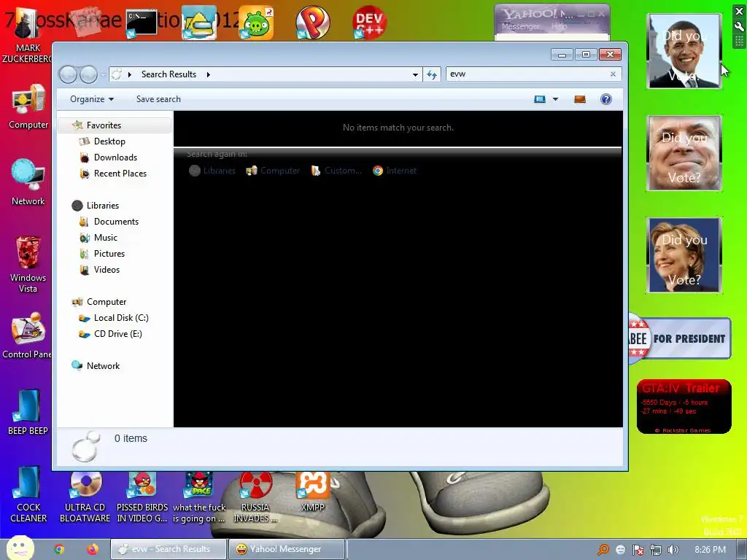Open the change view dropdown arrow
The width and height of the screenshot is (747, 560).
click(x=555, y=99)
